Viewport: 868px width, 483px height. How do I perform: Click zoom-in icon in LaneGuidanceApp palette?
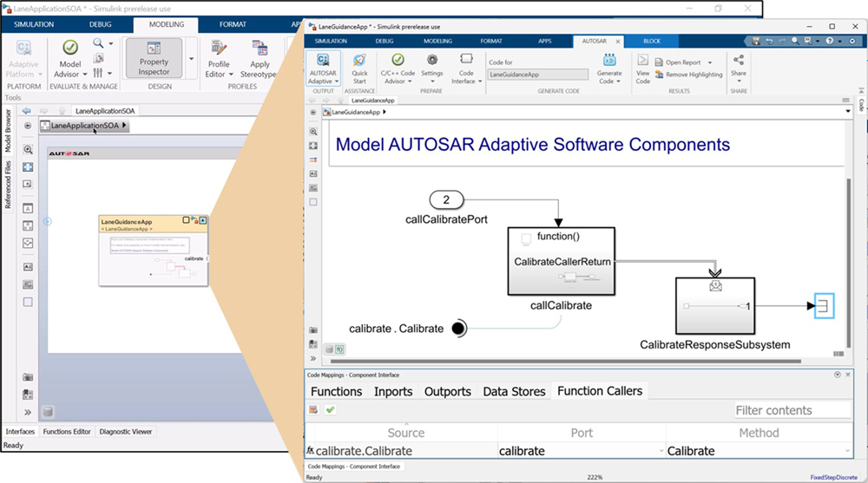coord(313,132)
